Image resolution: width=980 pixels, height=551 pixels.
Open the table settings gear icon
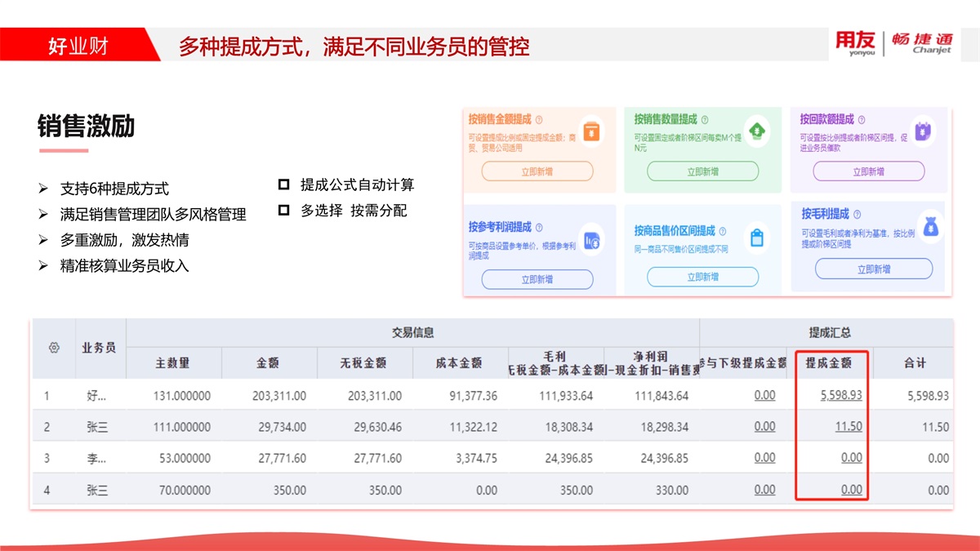coord(54,348)
